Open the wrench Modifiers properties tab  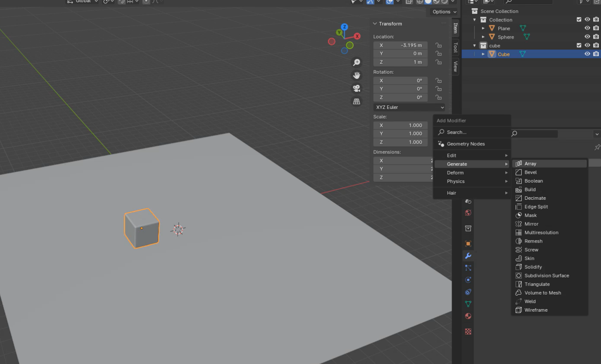tap(468, 256)
